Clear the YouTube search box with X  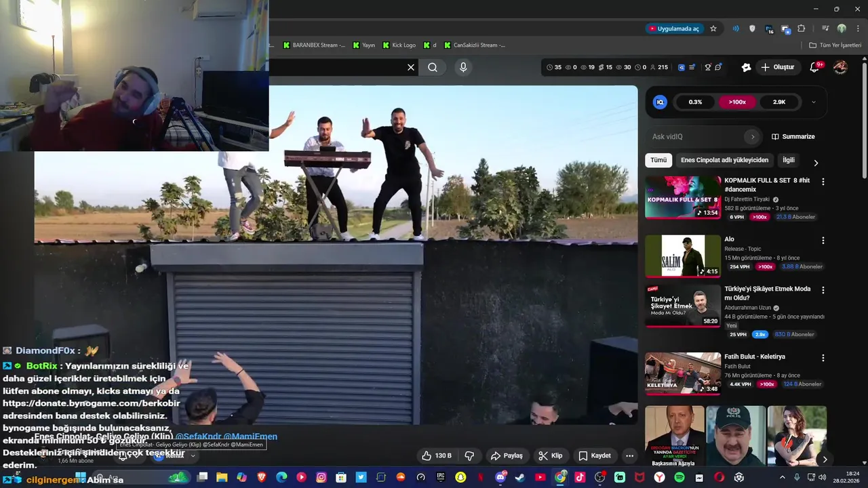(x=410, y=67)
